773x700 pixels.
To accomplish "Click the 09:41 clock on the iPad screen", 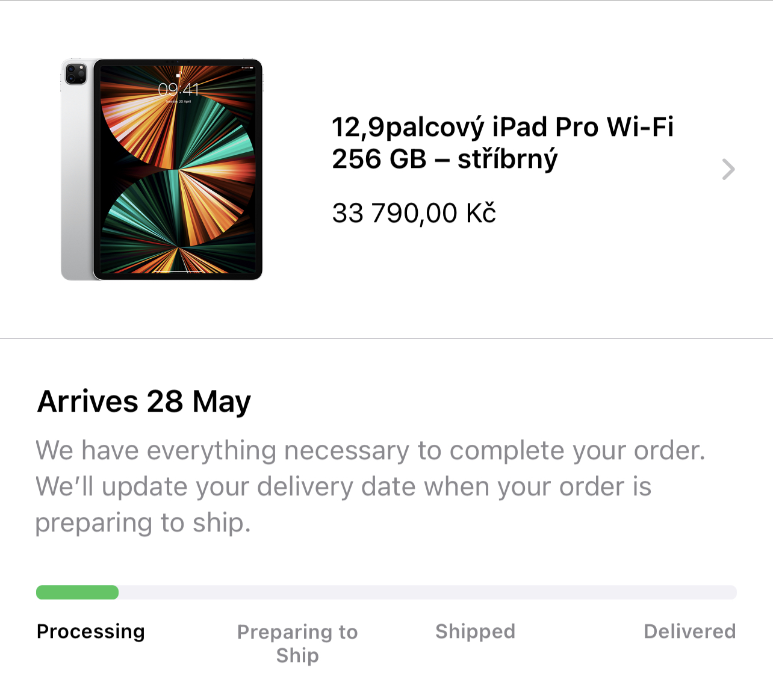I will pyautogui.click(x=178, y=90).
